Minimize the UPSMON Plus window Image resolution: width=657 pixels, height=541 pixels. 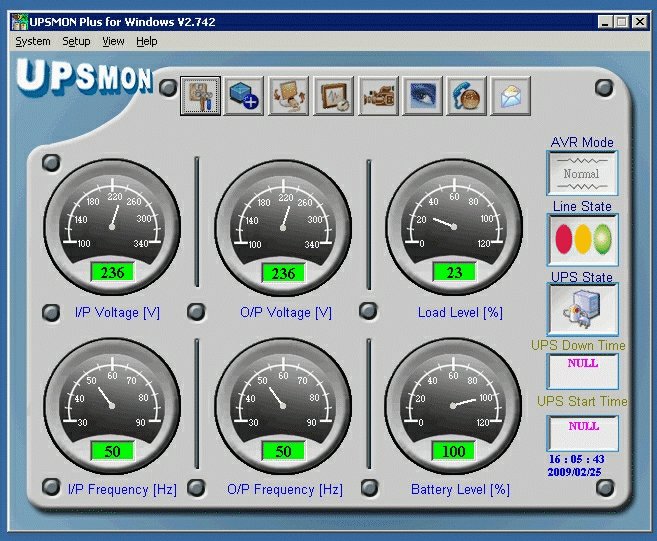point(605,22)
